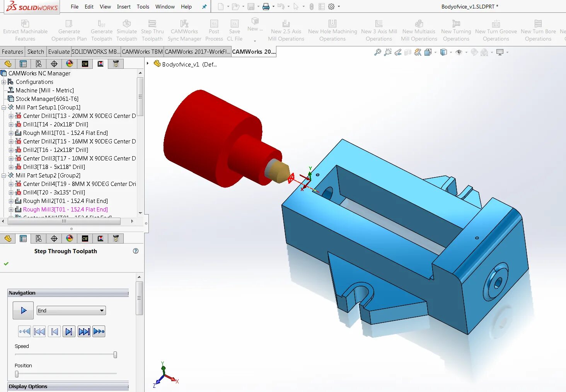Select the CAMWorks NC Manager root

[39, 73]
